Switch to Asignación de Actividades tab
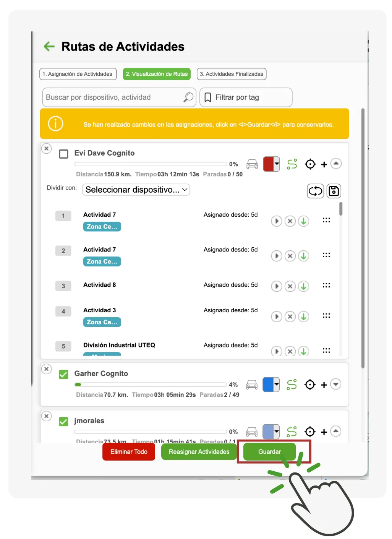Viewport: 392px width, 539px height. tap(77, 74)
